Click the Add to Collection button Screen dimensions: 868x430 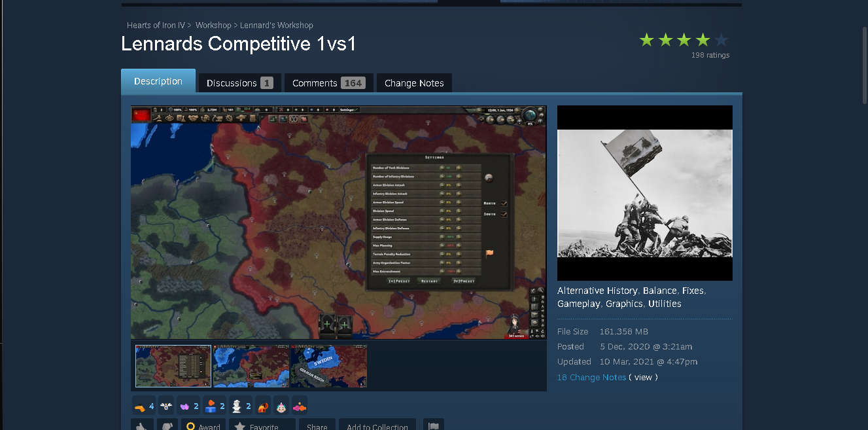coord(377,426)
